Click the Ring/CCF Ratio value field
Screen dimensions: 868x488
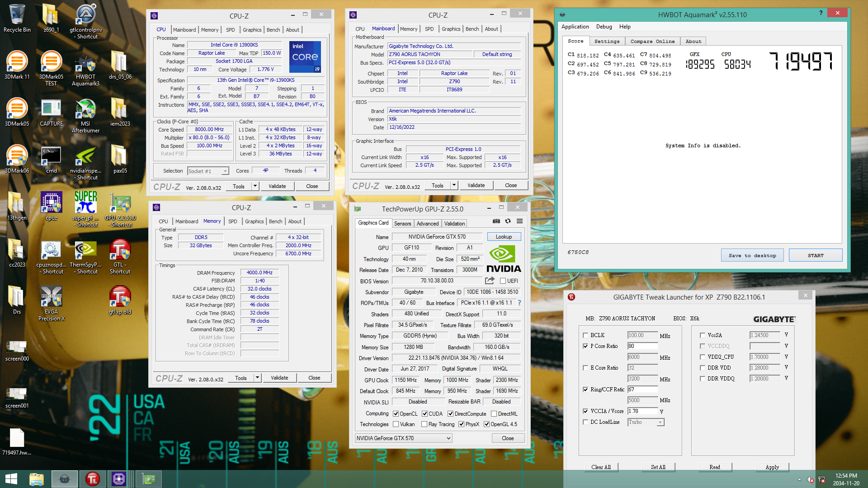tap(642, 389)
